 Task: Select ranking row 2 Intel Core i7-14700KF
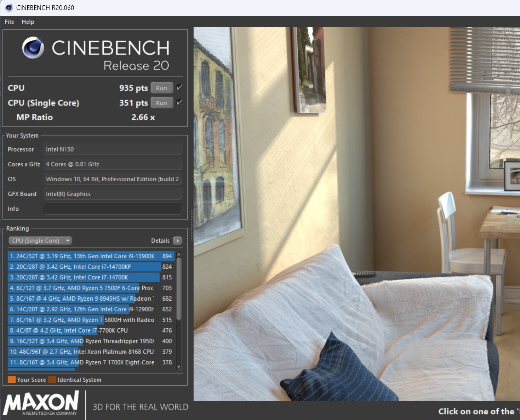91,267
